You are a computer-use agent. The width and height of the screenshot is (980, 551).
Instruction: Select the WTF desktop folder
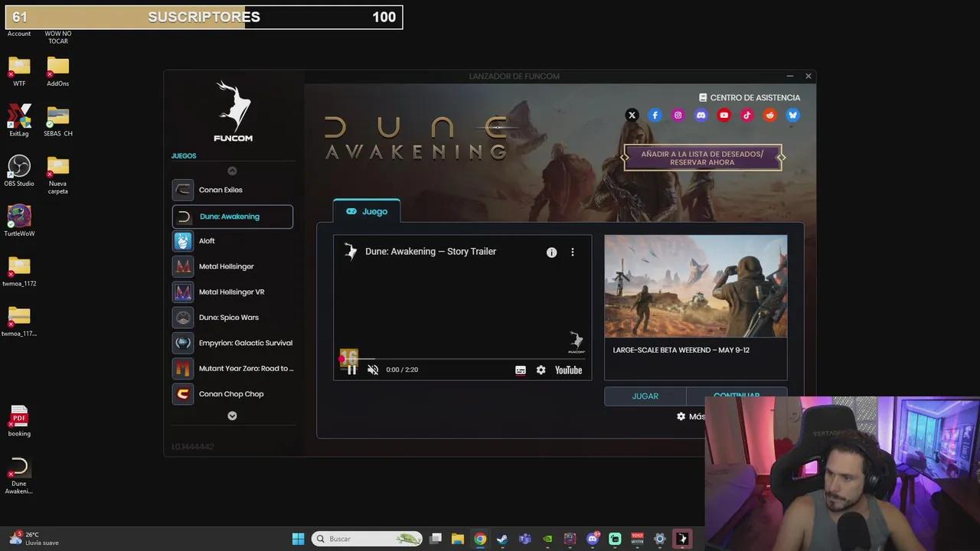pyautogui.click(x=19, y=71)
